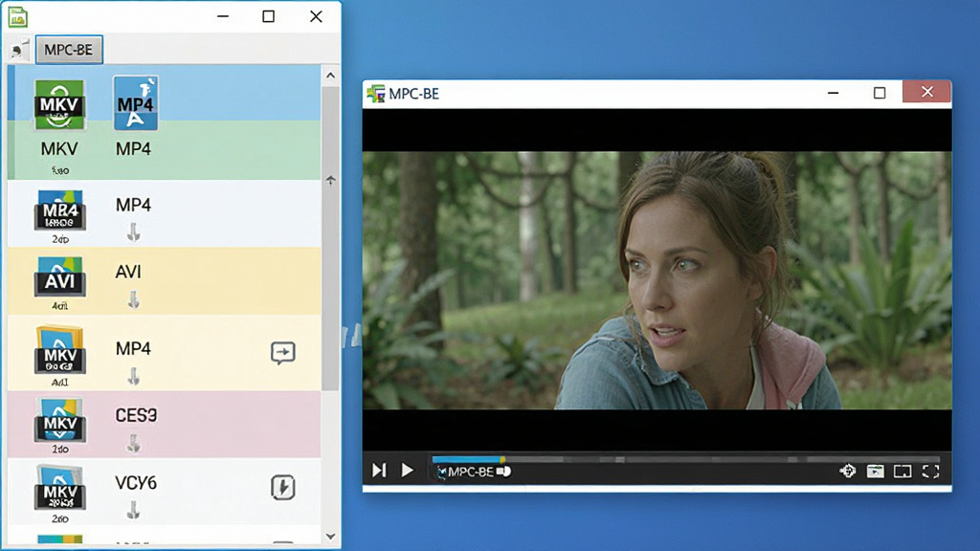
Task: Click the small icon left of MPC-BE button
Action: click(20, 50)
